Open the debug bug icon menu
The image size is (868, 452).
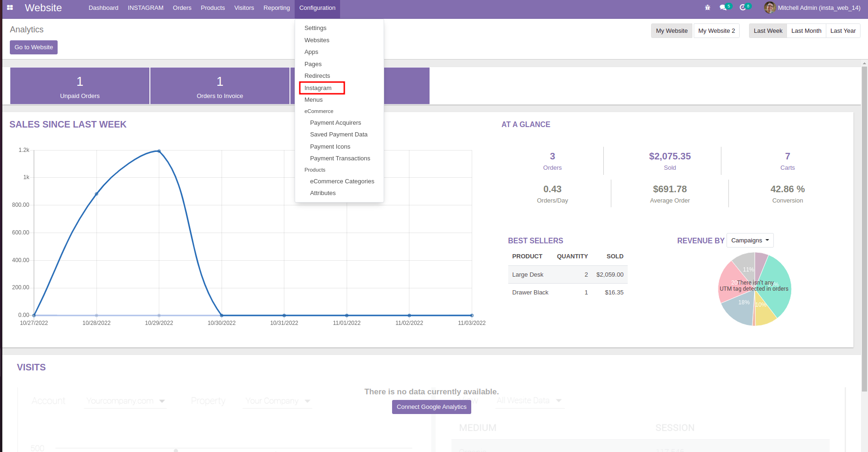[x=707, y=8]
